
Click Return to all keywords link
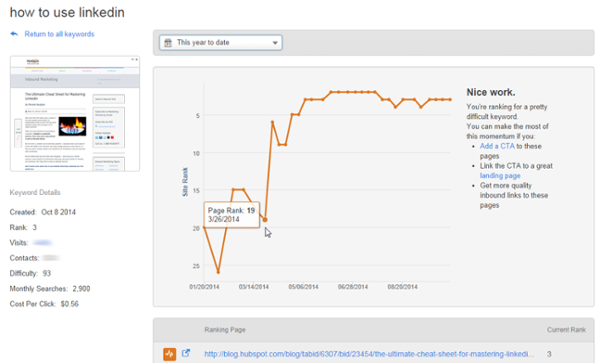[x=59, y=34]
